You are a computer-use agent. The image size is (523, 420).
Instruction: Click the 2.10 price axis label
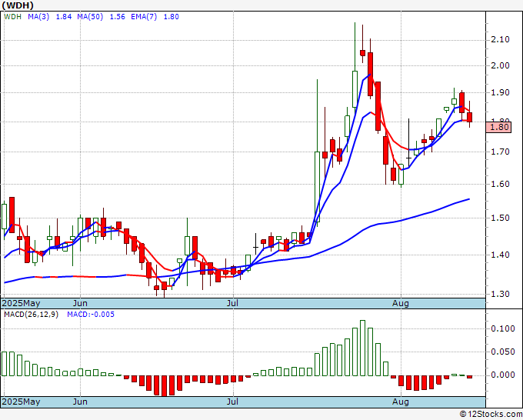pyautogui.click(x=501, y=39)
